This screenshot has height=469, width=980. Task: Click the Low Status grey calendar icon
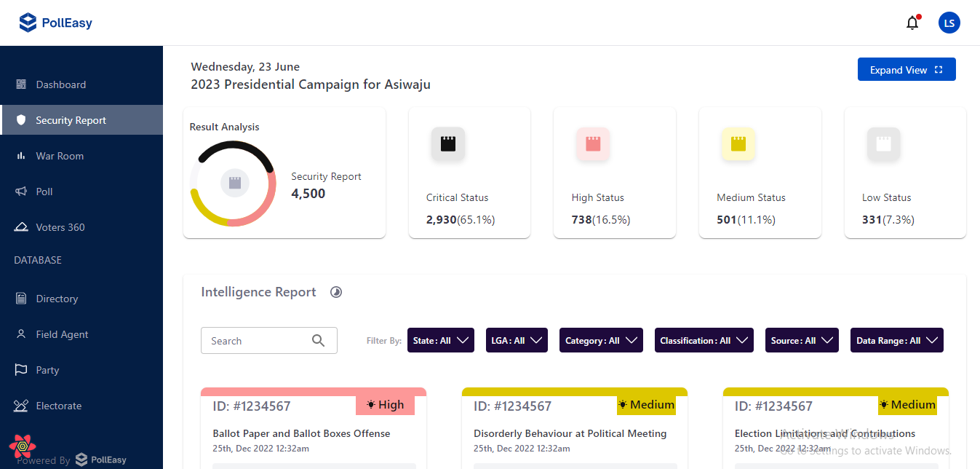click(x=883, y=143)
